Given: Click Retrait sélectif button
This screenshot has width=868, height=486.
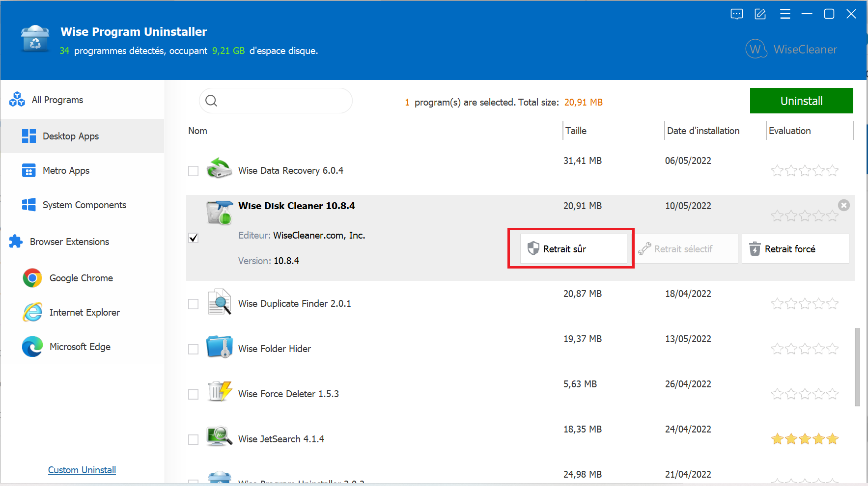Looking at the screenshot, I should (x=686, y=248).
